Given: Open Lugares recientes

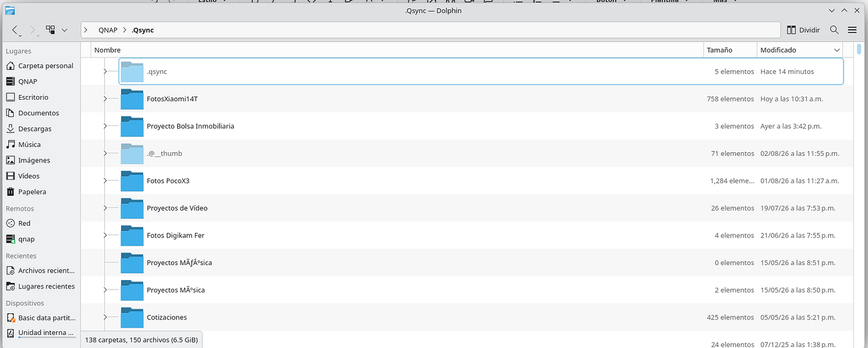Looking at the screenshot, I should [x=40, y=287].
